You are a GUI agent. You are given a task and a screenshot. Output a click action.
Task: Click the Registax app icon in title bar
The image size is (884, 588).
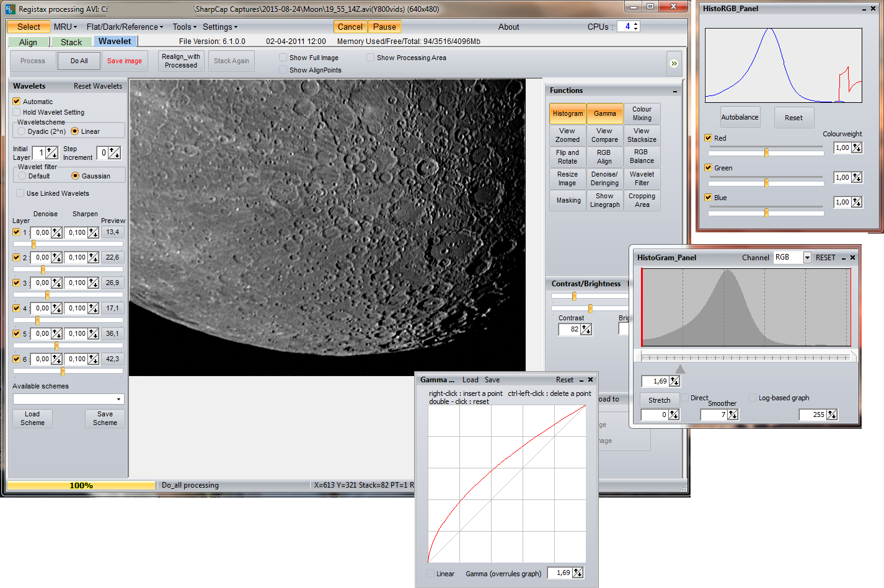pyautogui.click(x=11, y=9)
